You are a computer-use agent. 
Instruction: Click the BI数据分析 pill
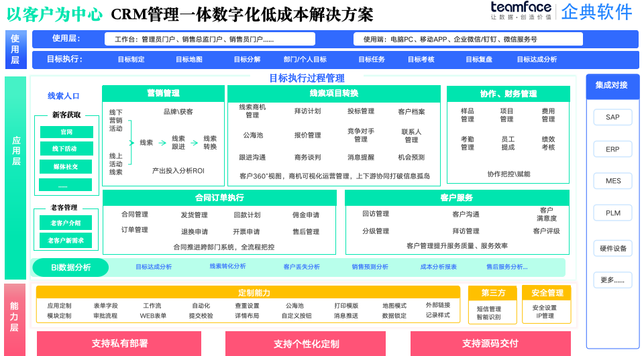point(70,268)
